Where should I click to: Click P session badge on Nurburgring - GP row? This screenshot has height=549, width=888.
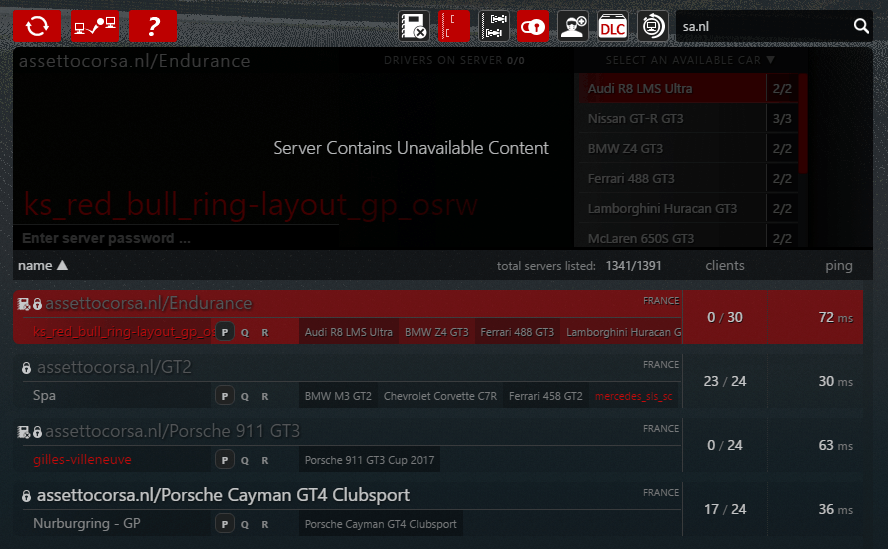click(x=225, y=524)
